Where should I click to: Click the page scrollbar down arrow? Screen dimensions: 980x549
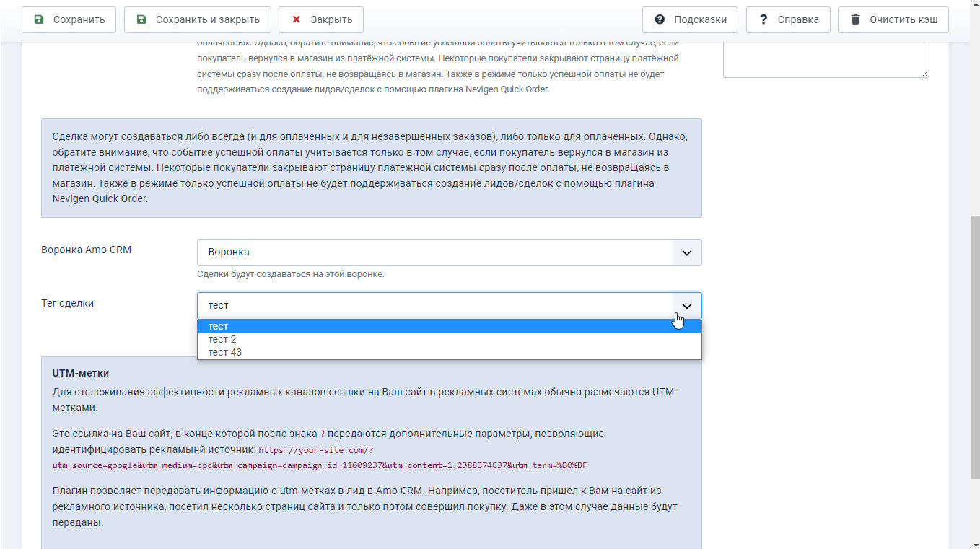pyautogui.click(x=974, y=543)
